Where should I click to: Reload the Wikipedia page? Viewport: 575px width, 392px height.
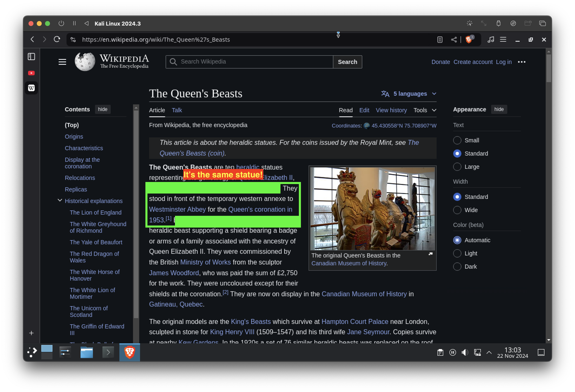[57, 39]
